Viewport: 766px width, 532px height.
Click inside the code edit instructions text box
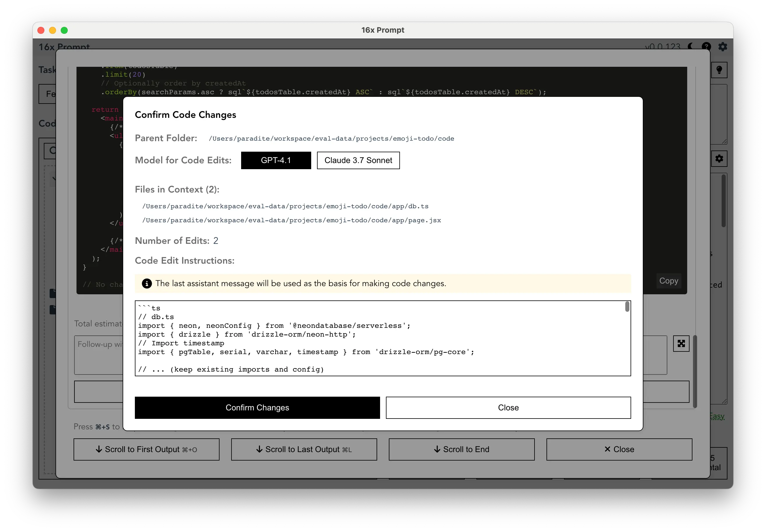383,338
